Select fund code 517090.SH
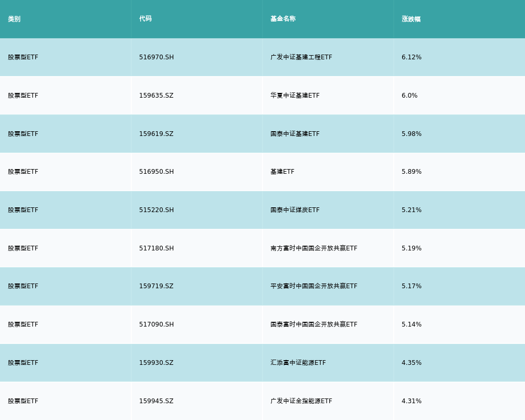Viewport: 525px width, 420px height. point(156,324)
